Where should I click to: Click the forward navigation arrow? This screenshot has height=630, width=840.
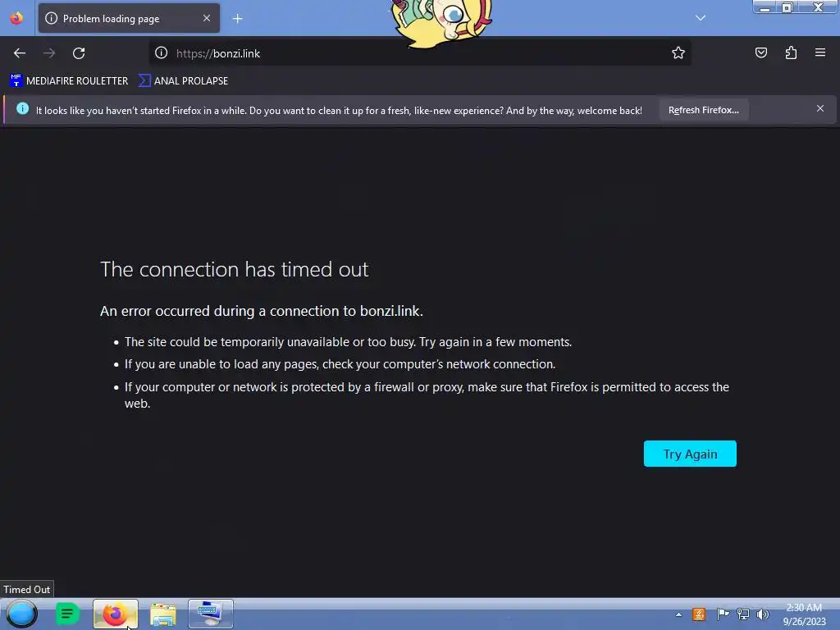tap(49, 53)
